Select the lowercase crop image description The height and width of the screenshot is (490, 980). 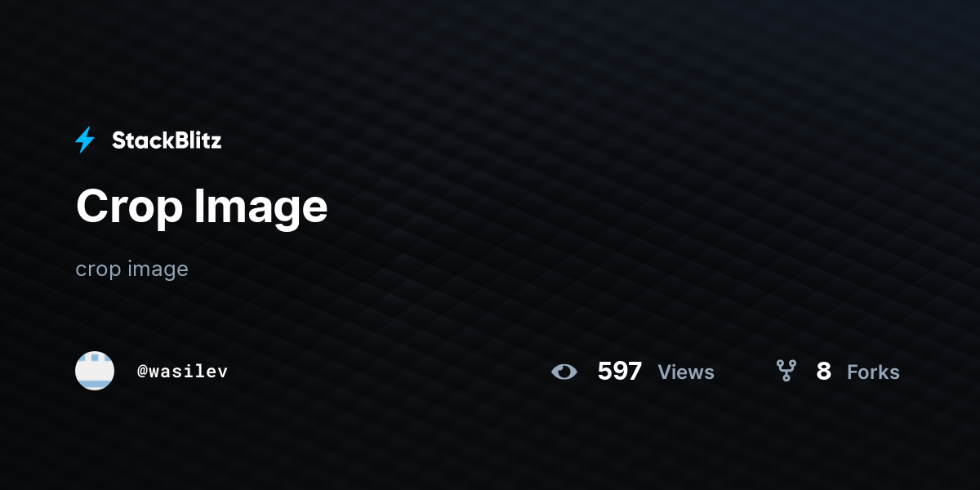pos(131,269)
